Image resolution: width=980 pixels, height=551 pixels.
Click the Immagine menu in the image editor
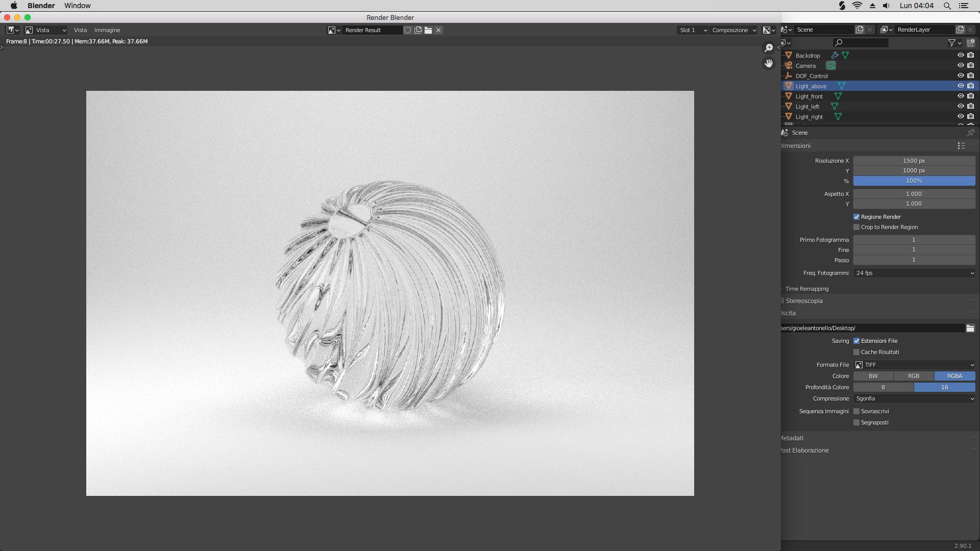[x=107, y=30]
